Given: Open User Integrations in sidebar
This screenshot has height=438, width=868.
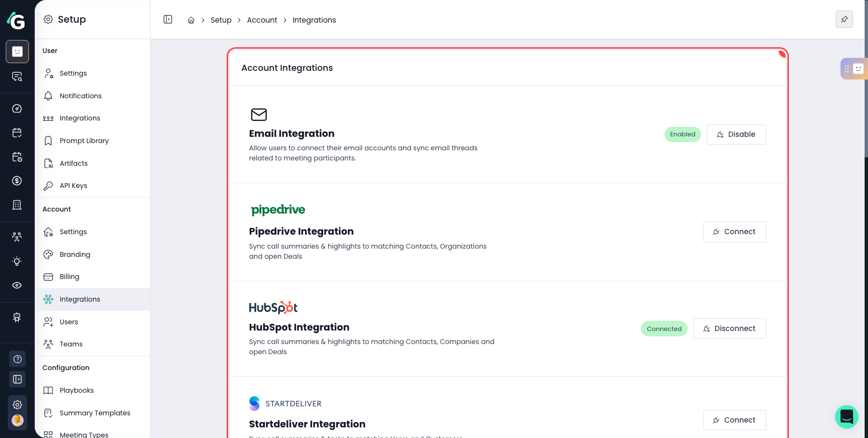Looking at the screenshot, I should [x=93, y=118].
